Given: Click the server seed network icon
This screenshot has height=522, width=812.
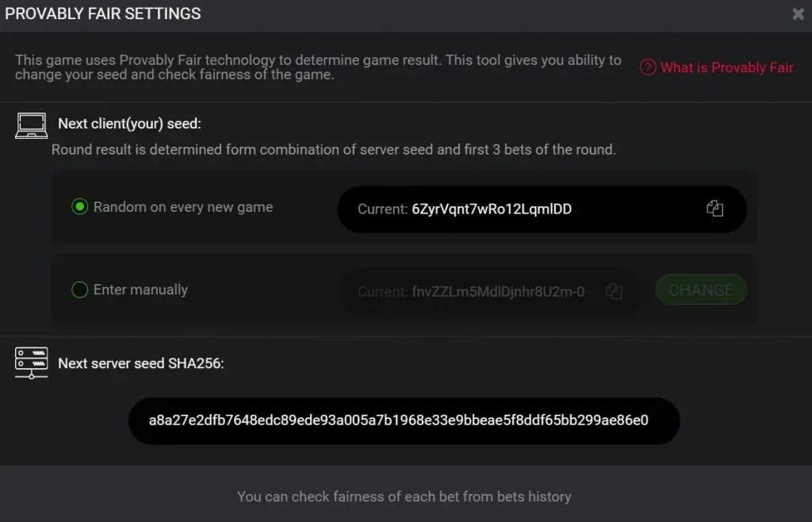Looking at the screenshot, I should point(32,363).
